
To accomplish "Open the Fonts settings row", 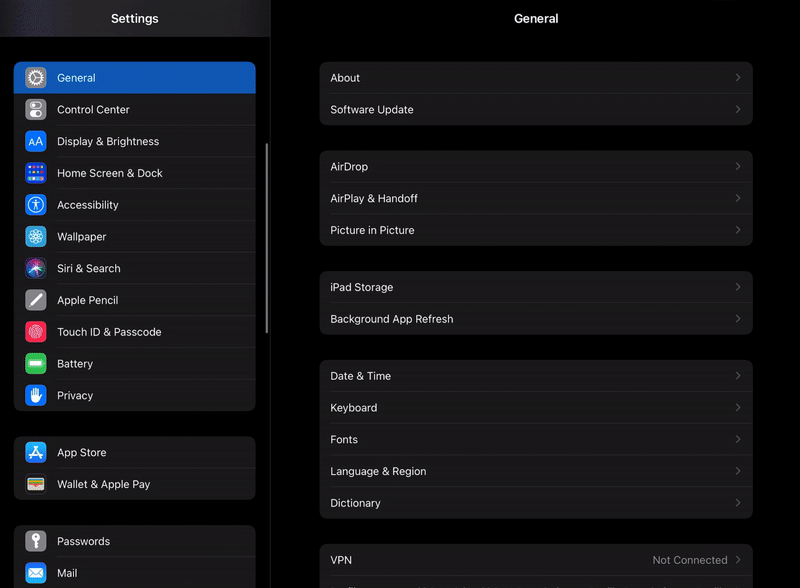I will coord(536,439).
